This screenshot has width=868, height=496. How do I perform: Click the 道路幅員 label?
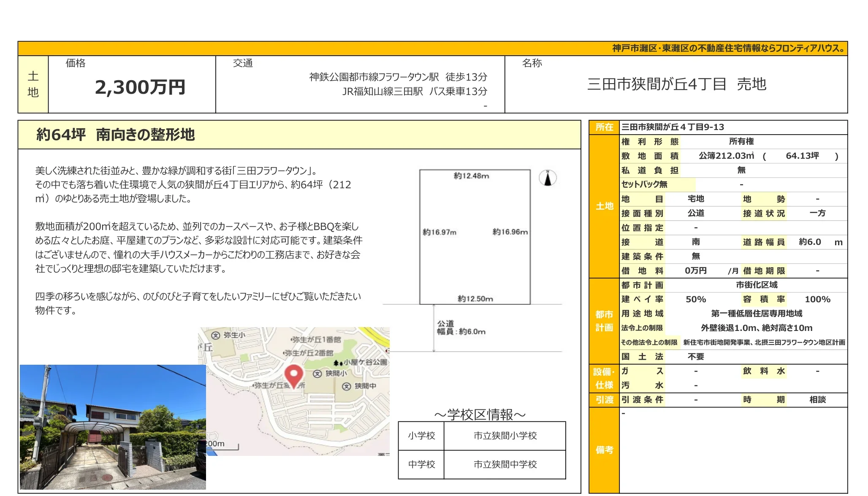(764, 242)
